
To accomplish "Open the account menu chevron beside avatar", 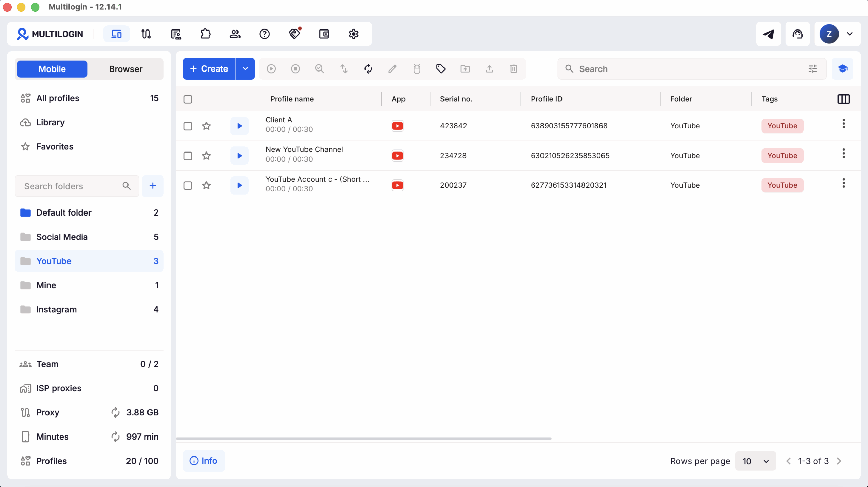I will 850,34.
